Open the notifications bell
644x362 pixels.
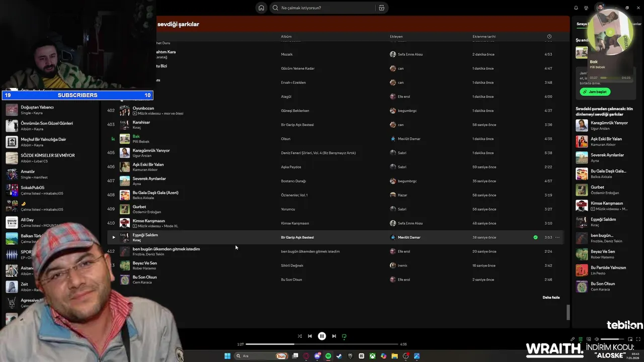tap(576, 8)
